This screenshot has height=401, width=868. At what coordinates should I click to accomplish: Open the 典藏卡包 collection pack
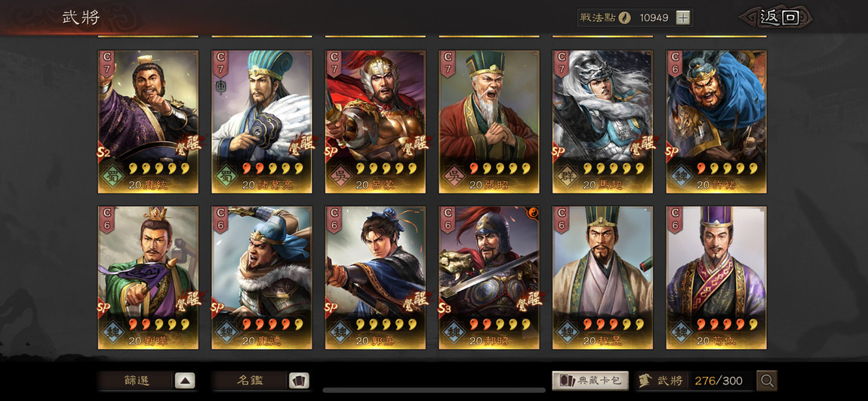[x=590, y=381]
